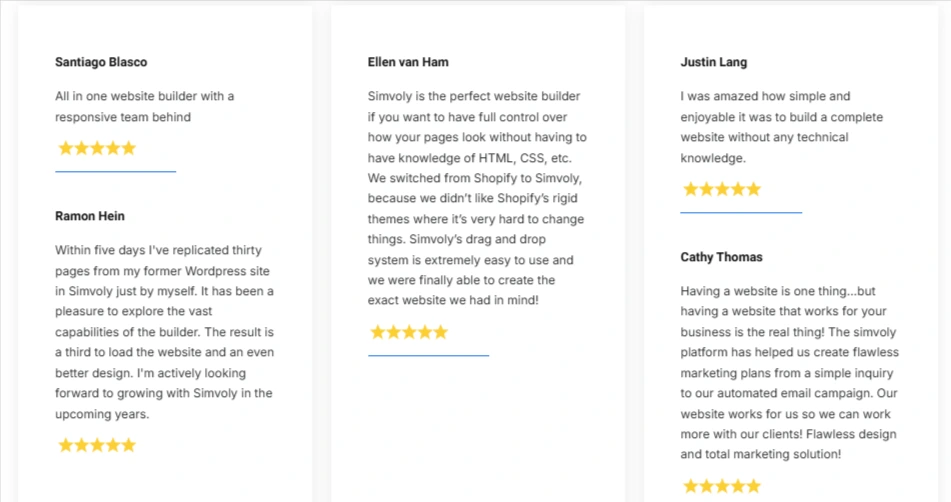The image size is (951, 502).
Task: Click Santiago's 'All in one website builder' review
Action: pyautogui.click(x=145, y=107)
